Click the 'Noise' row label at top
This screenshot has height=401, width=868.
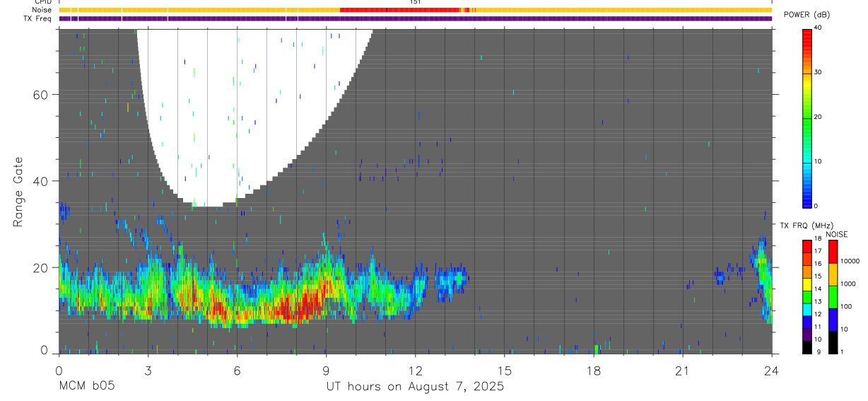[x=41, y=10]
